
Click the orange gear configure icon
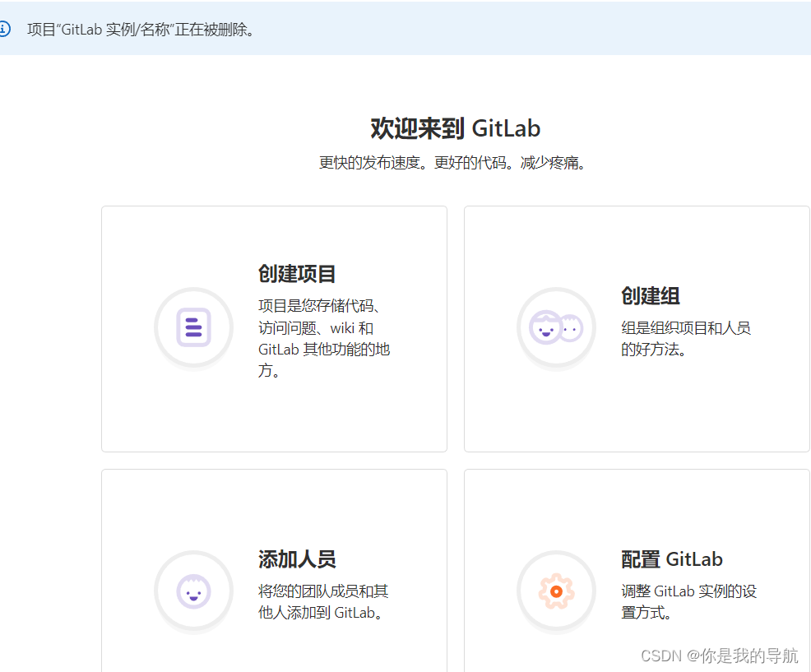click(557, 591)
